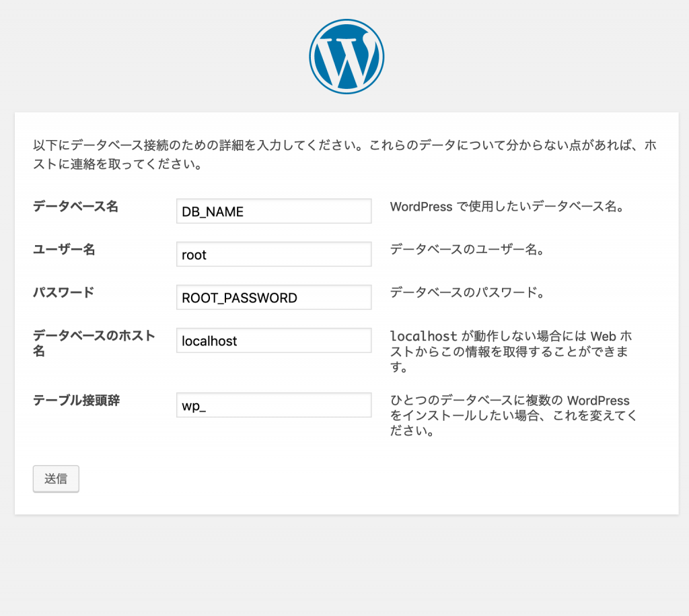Click the description 'WordPress で使用したいデータベース名。'
The image size is (689, 616).
(x=507, y=207)
